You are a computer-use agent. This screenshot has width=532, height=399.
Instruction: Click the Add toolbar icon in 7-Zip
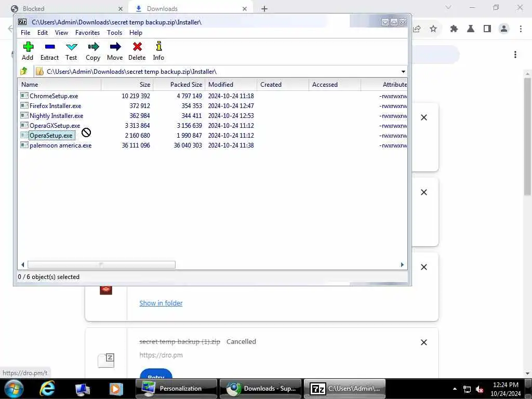coord(28,46)
